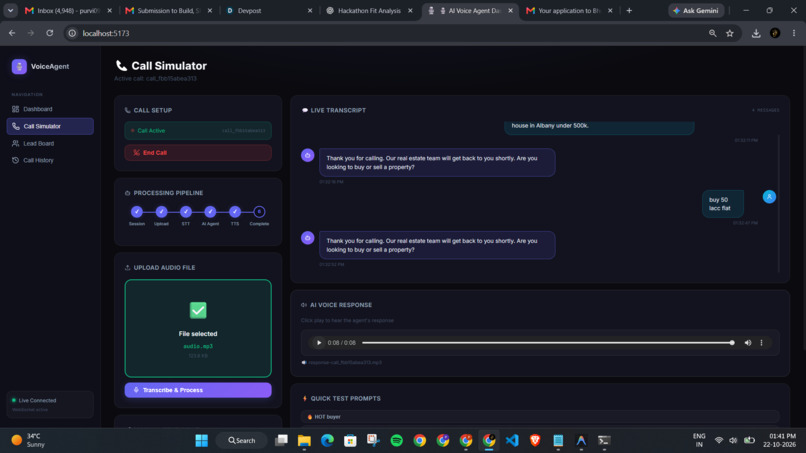Go back in browser history
The width and height of the screenshot is (806, 453).
(x=12, y=33)
